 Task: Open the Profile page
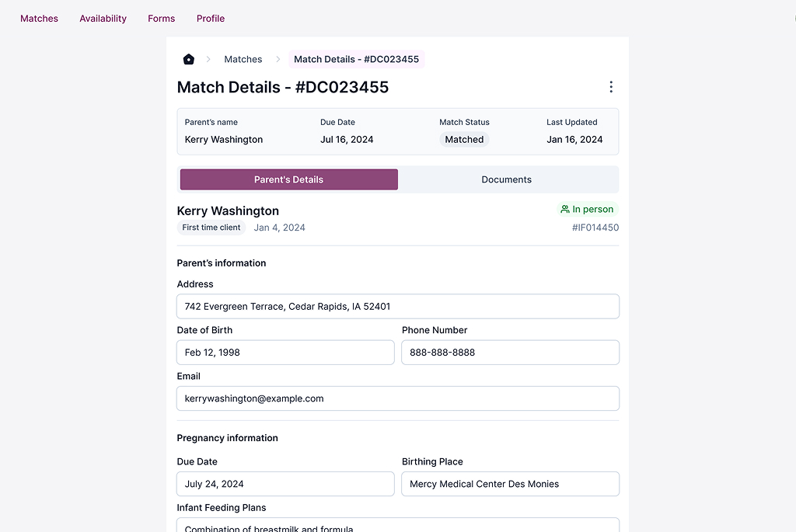211,19
